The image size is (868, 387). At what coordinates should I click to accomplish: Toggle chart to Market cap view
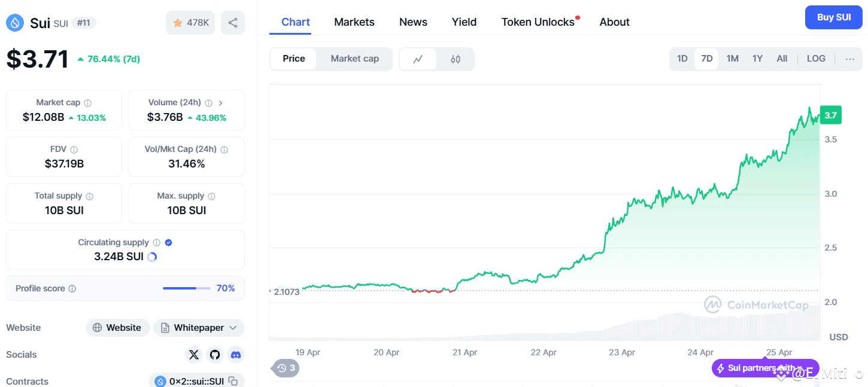coord(354,59)
